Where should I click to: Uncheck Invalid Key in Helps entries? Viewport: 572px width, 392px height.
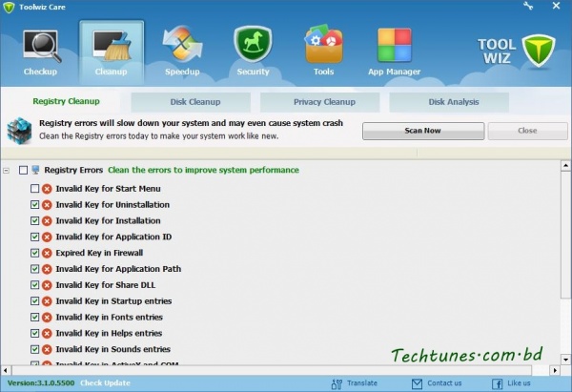34,333
